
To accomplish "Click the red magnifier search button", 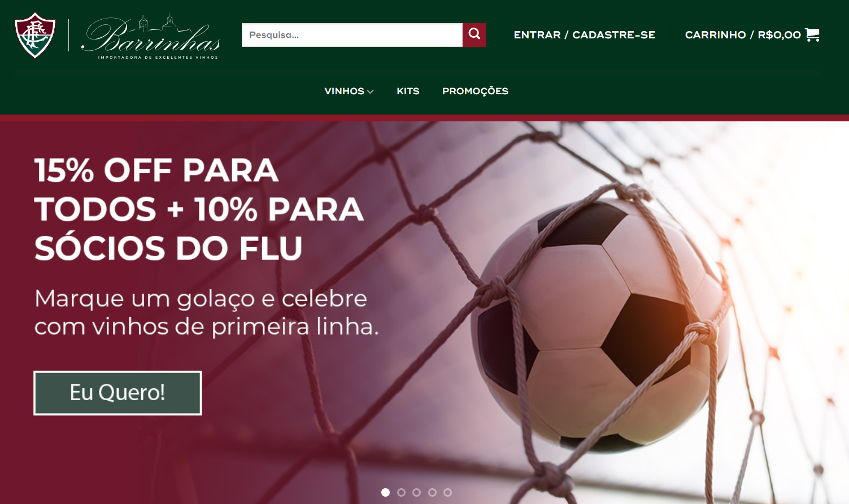I will coord(474,35).
